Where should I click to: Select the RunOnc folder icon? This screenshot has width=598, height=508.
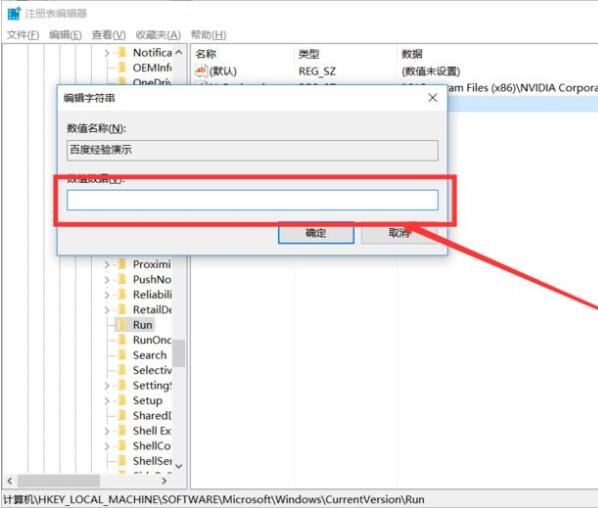122,339
